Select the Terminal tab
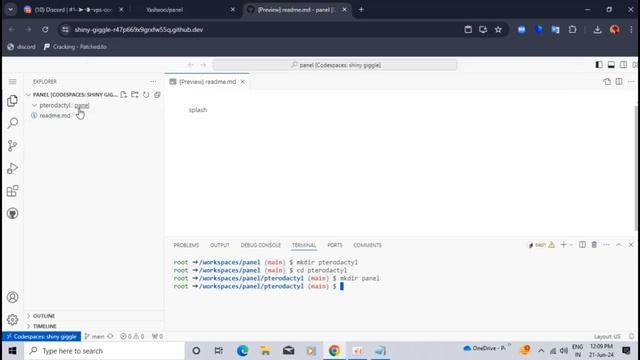 click(304, 245)
